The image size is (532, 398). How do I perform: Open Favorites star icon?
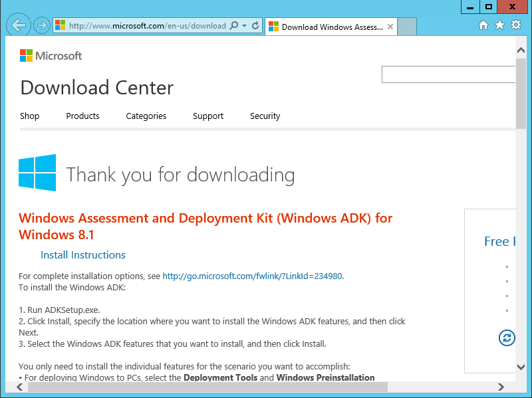coord(499,25)
